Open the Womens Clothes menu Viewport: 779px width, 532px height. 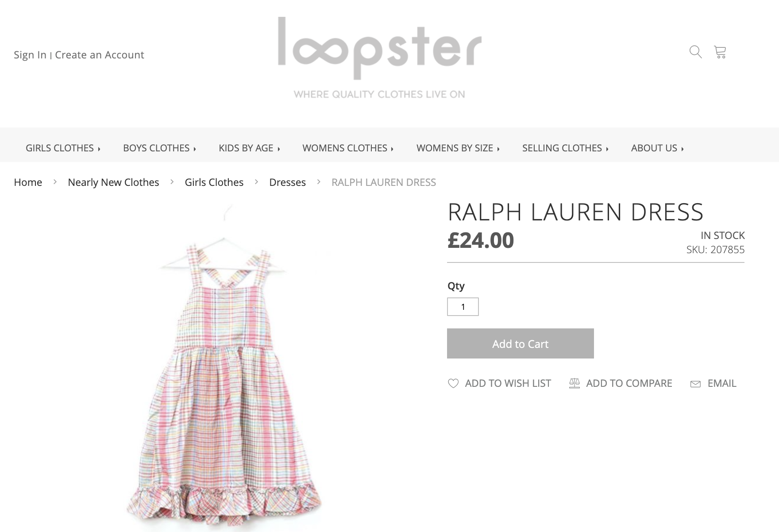click(348, 148)
